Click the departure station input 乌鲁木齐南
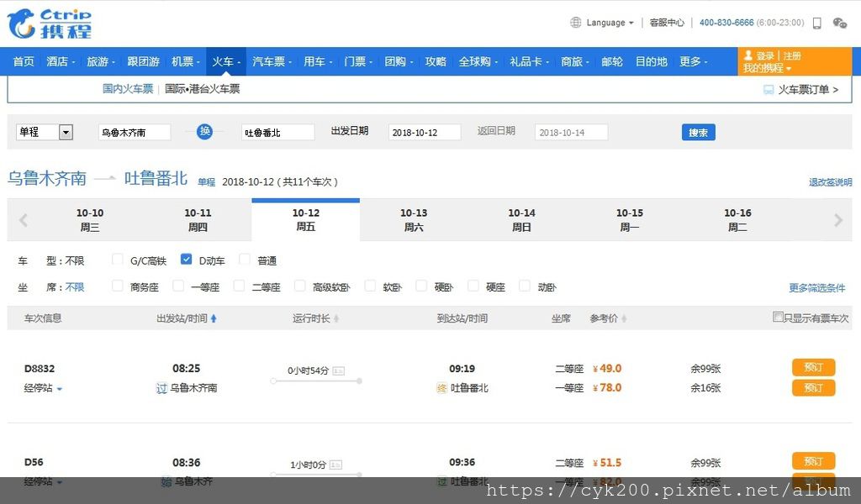 [x=135, y=132]
